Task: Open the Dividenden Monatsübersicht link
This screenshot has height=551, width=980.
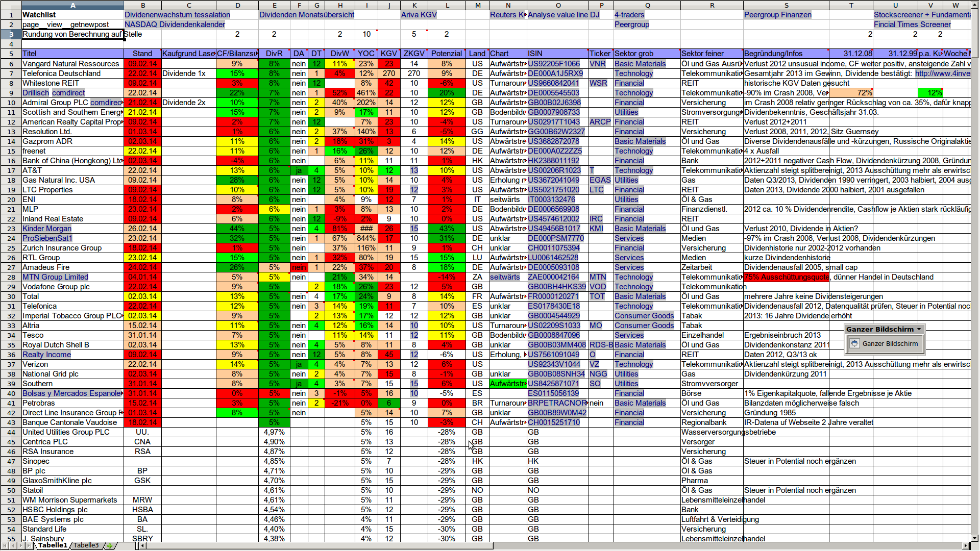Action: click(306, 15)
